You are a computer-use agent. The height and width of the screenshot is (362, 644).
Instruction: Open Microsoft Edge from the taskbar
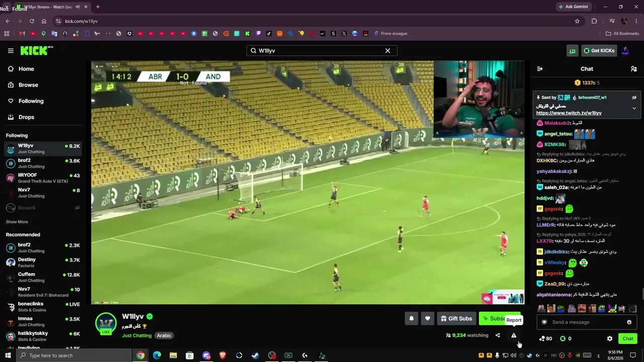coord(157,355)
